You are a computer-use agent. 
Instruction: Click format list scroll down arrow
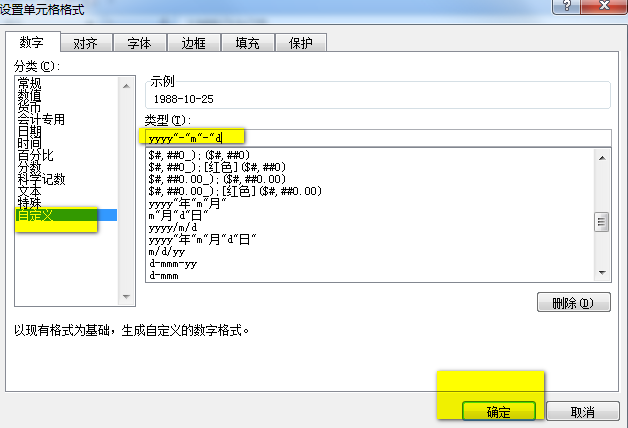coord(602,273)
